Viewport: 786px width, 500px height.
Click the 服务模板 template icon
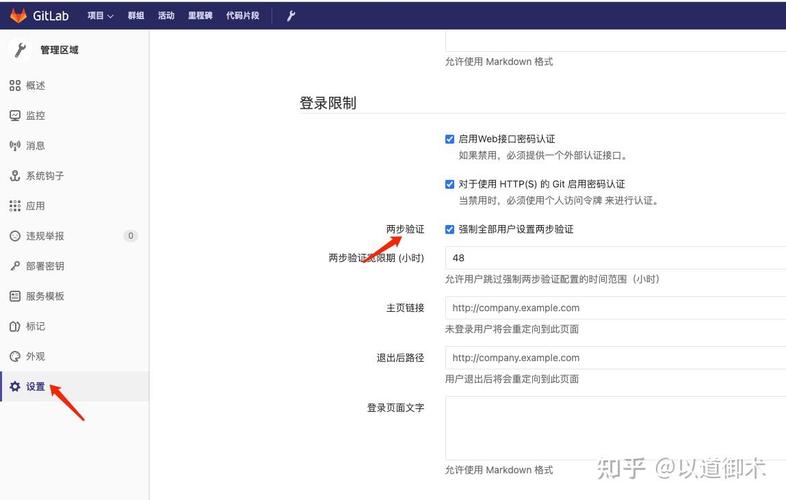click(x=15, y=296)
